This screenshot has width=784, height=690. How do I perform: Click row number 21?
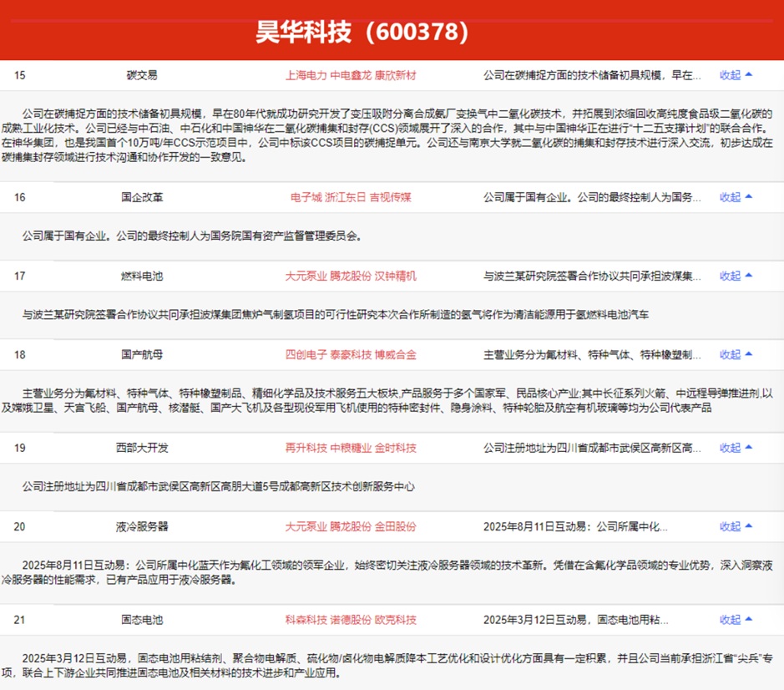click(x=19, y=620)
